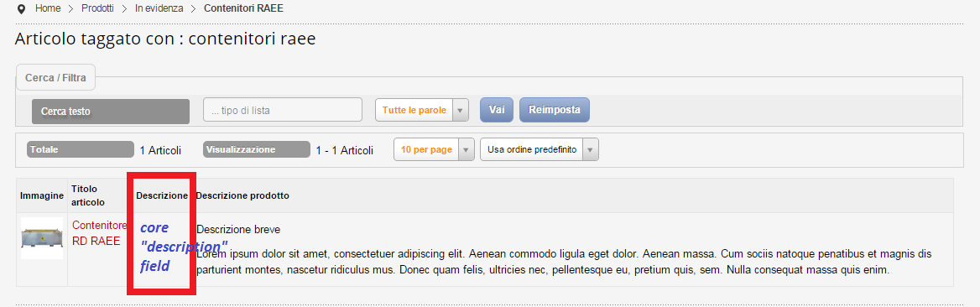Viewport: 980px width, 307px height.
Task: Open the Tutte le parole dropdown
Action: pos(422,110)
